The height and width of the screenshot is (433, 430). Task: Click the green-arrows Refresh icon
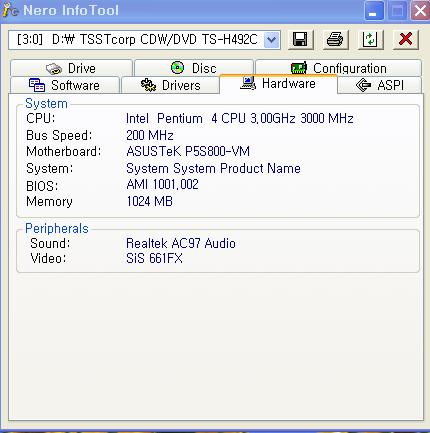[x=370, y=40]
